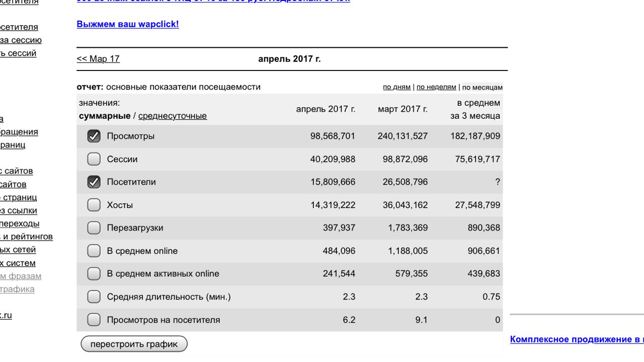The width and height of the screenshot is (644, 362).
Task: Open the и рейтингов sidebar link
Action: pos(26,237)
